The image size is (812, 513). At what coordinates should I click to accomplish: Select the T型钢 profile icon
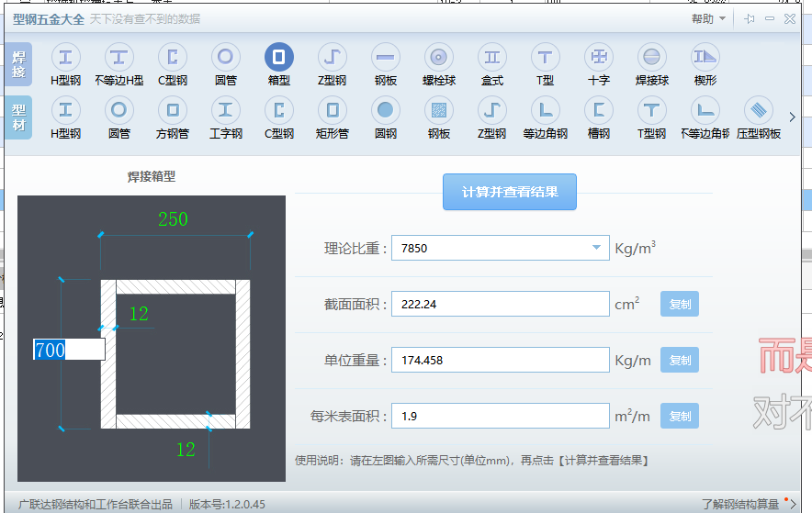tap(652, 110)
